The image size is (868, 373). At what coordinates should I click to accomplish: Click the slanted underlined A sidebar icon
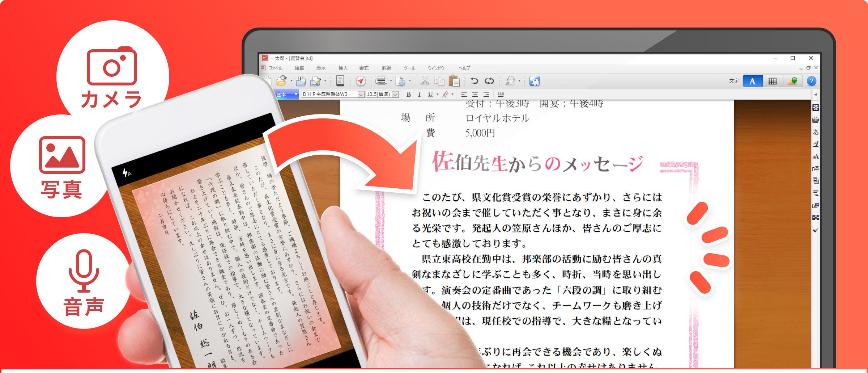click(x=816, y=144)
